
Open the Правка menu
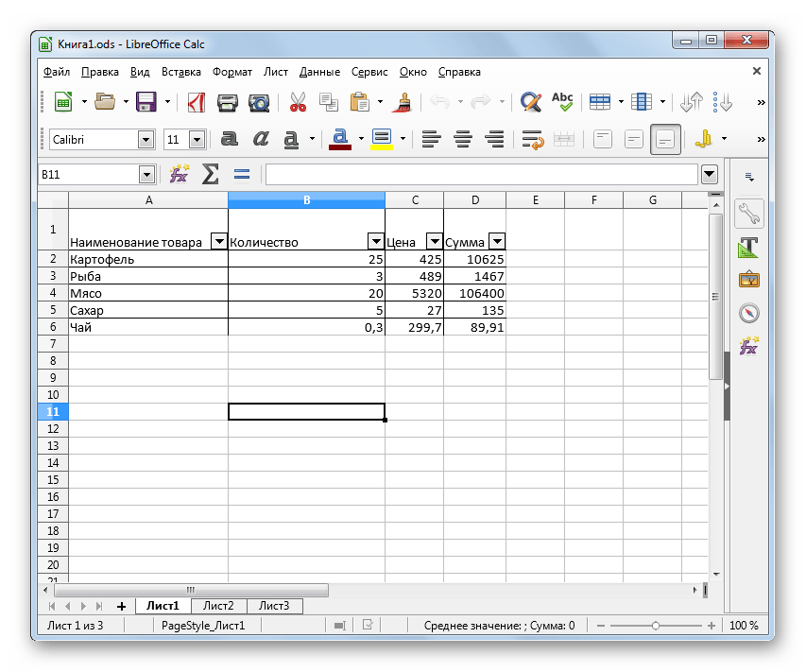coord(100,72)
